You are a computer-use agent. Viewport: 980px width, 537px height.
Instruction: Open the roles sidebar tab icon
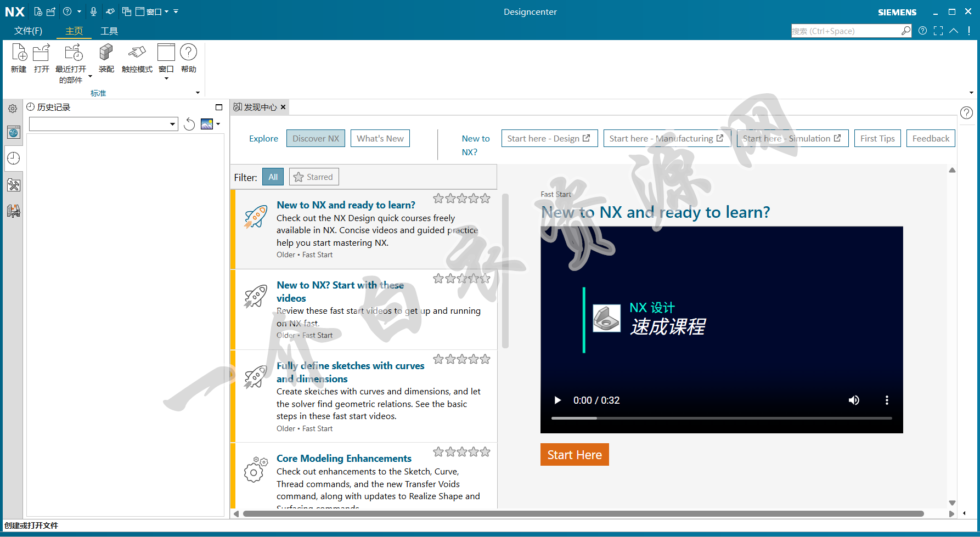pyautogui.click(x=14, y=211)
